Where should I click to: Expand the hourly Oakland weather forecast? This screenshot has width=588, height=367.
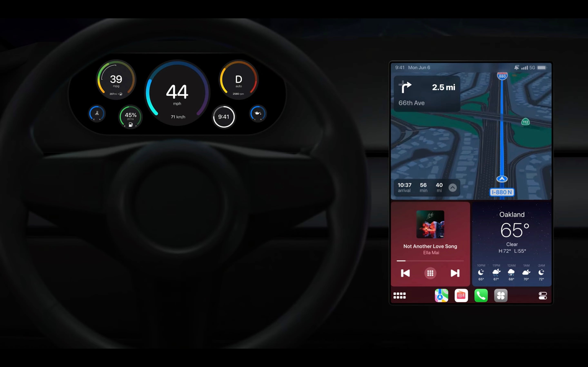tap(511, 243)
